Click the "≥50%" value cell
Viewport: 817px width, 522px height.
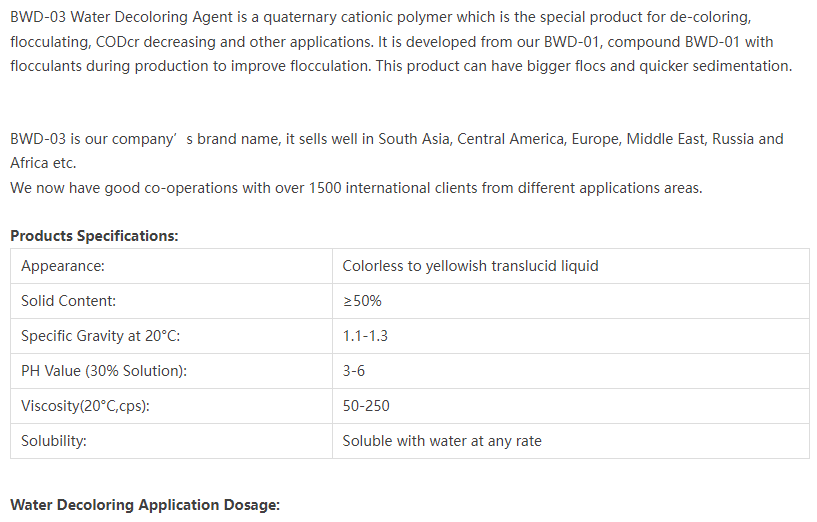pos(362,301)
